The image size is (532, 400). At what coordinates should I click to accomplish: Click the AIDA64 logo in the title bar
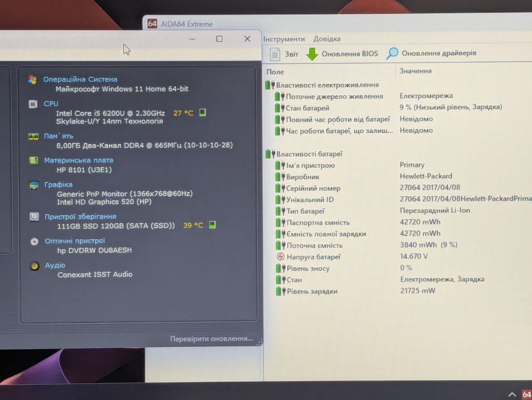tap(153, 24)
